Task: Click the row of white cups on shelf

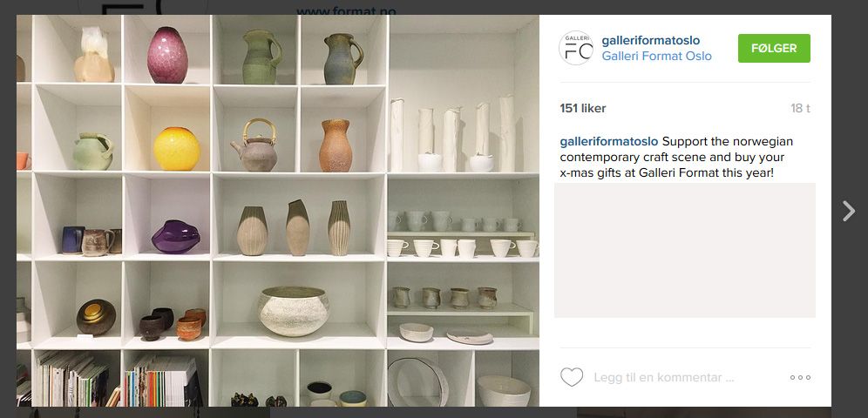Action: 462,247
